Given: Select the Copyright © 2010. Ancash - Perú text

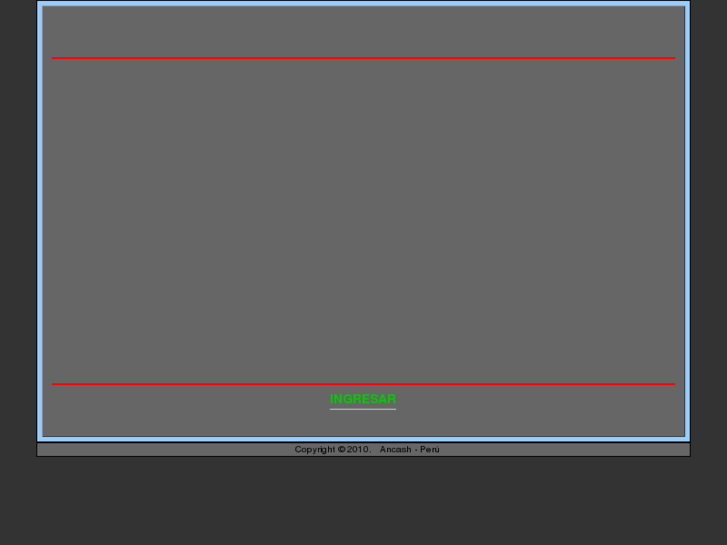Looking at the screenshot, I should point(367,449).
